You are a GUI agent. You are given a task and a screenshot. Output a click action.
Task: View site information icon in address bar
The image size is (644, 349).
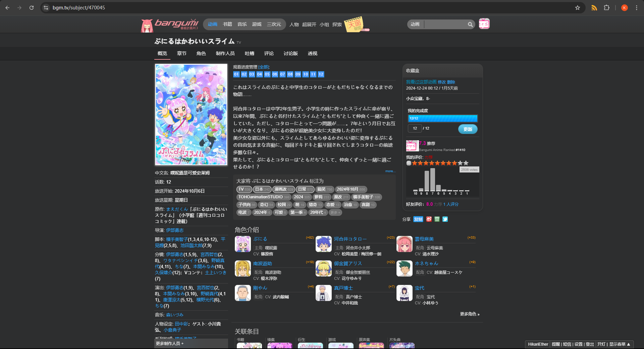(x=46, y=8)
